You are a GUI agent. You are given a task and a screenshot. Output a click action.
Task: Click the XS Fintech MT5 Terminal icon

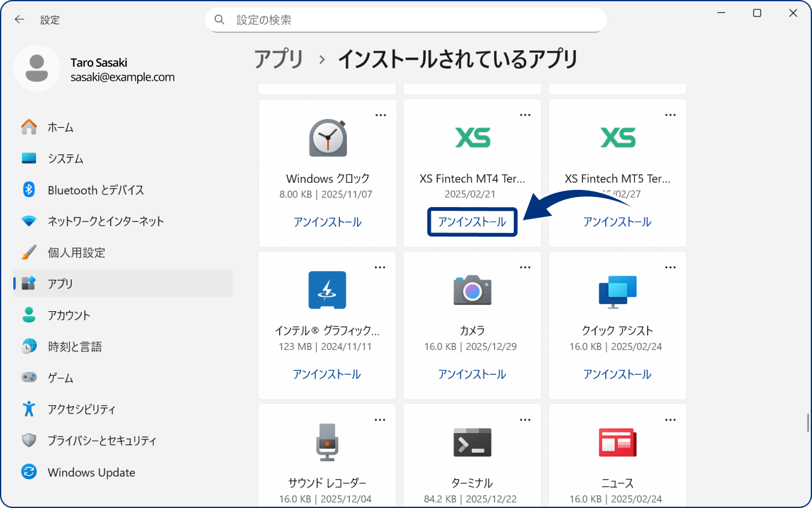tap(617, 138)
